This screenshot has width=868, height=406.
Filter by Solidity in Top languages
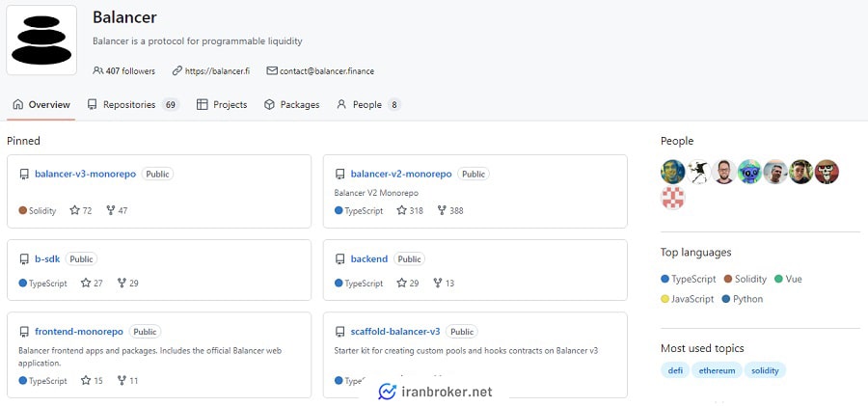tap(746, 279)
